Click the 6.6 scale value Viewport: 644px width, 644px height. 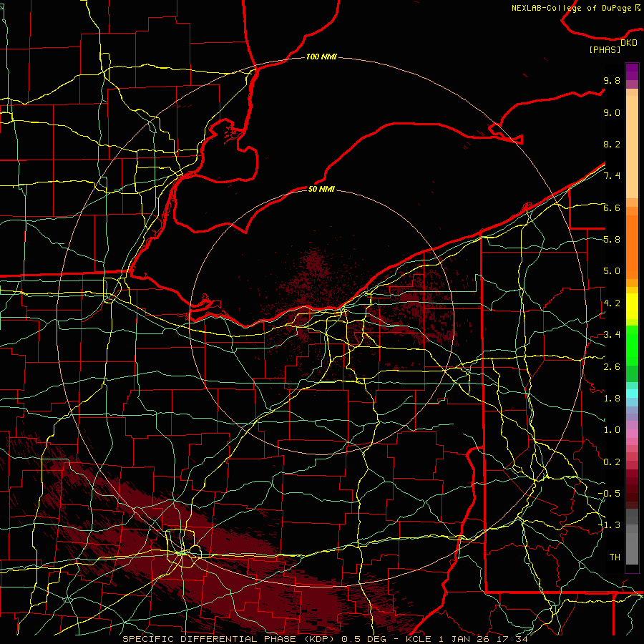click(612, 208)
